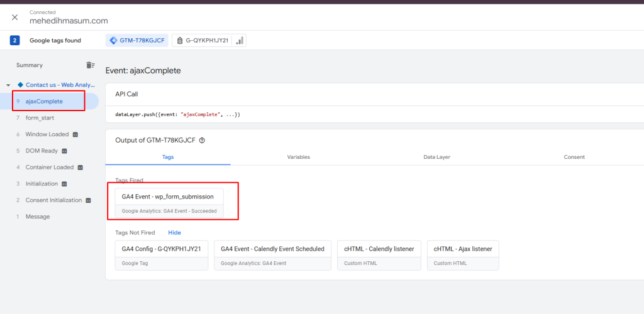Click the code badge next to Consent Initialization
The image size is (644, 314).
coord(88,200)
